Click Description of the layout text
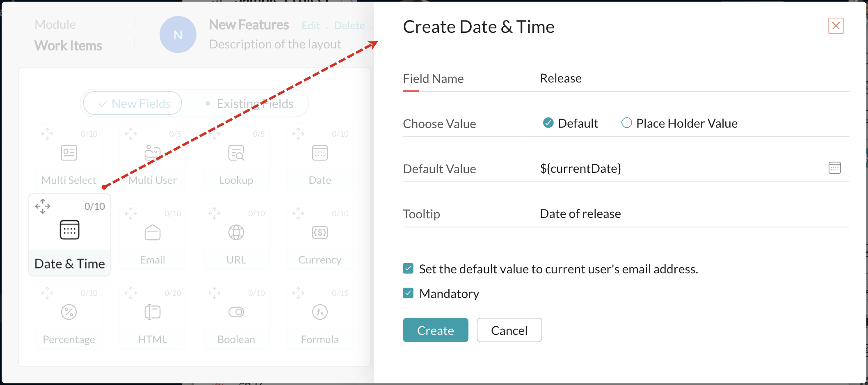The height and width of the screenshot is (385, 868). [x=275, y=44]
